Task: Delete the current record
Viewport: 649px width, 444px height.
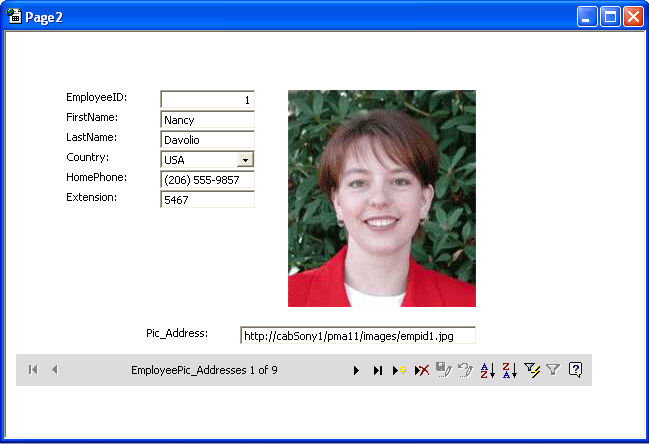Action: click(x=421, y=370)
